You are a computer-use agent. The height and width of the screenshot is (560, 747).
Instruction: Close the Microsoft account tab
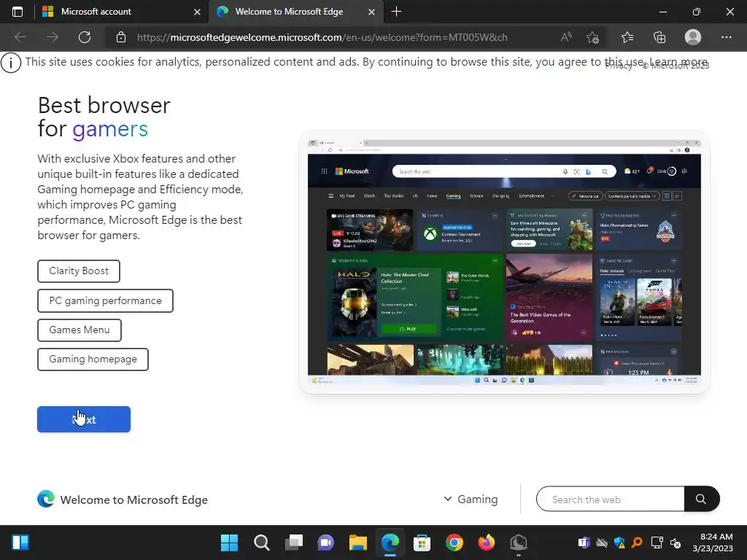pos(197,12)
